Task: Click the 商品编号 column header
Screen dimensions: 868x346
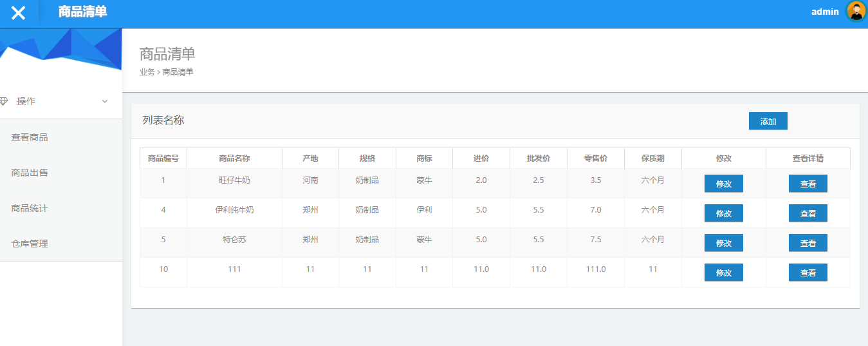Action: [163, 159]
